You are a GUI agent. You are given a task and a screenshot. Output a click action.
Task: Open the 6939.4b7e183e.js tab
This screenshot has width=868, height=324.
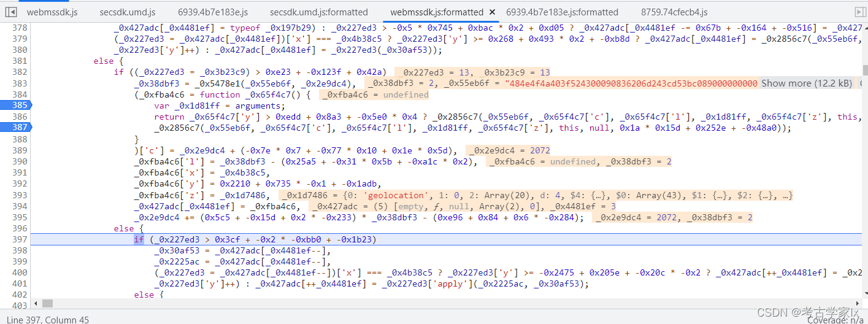213,12
